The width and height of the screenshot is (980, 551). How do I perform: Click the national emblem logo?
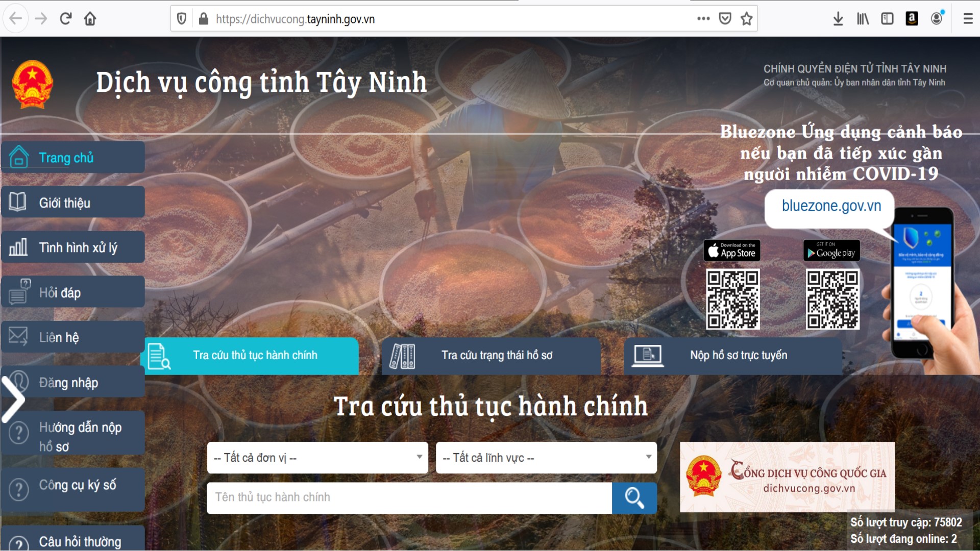[32, 84]
